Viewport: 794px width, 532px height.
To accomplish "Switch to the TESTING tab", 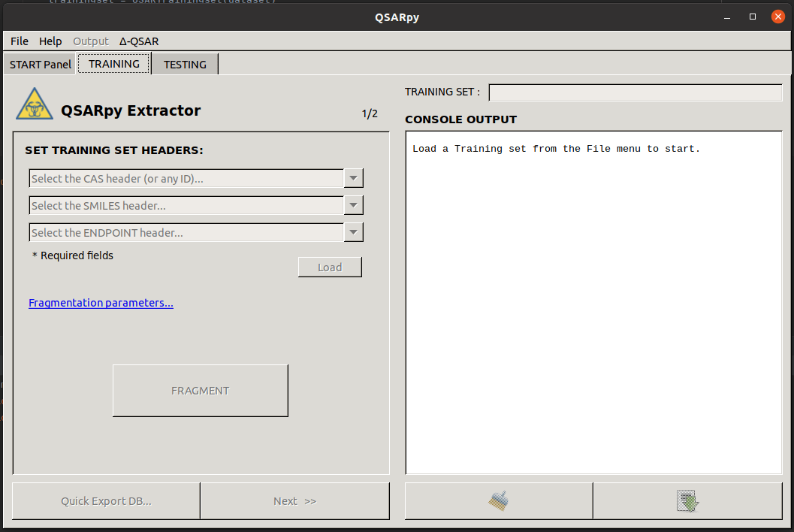I will coord(185,65).
